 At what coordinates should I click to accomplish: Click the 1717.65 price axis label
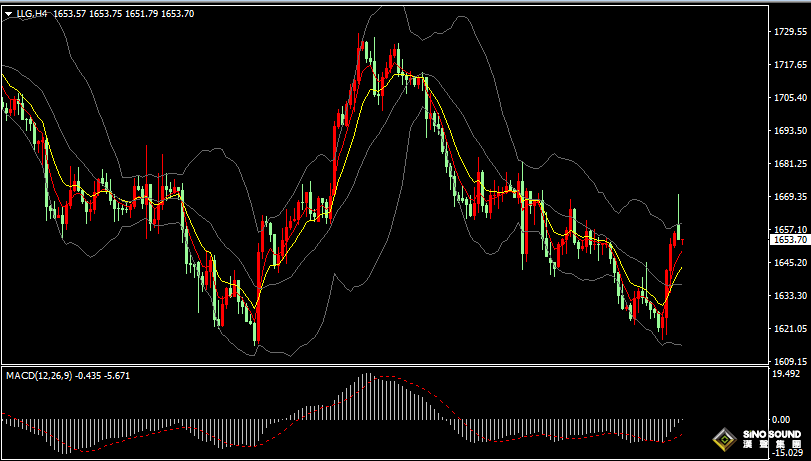pyautogui.click(x=789, y=65)
